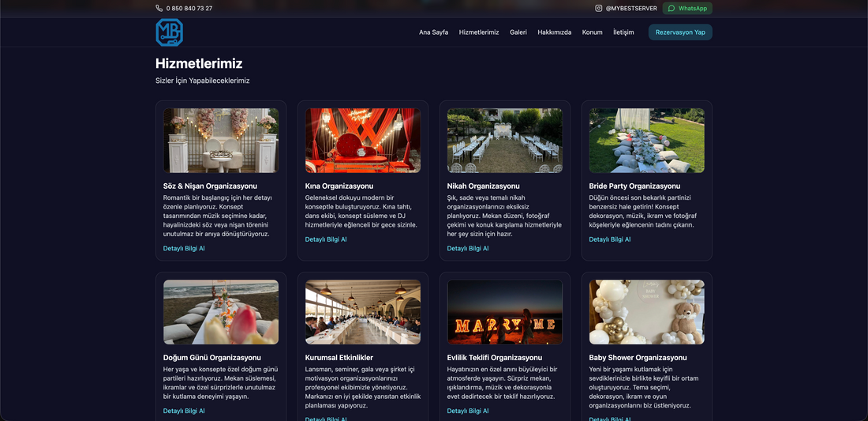Select the Marry Me proposal image
Image resolution: width=868 pixels, height=421 pixels.
504,312
